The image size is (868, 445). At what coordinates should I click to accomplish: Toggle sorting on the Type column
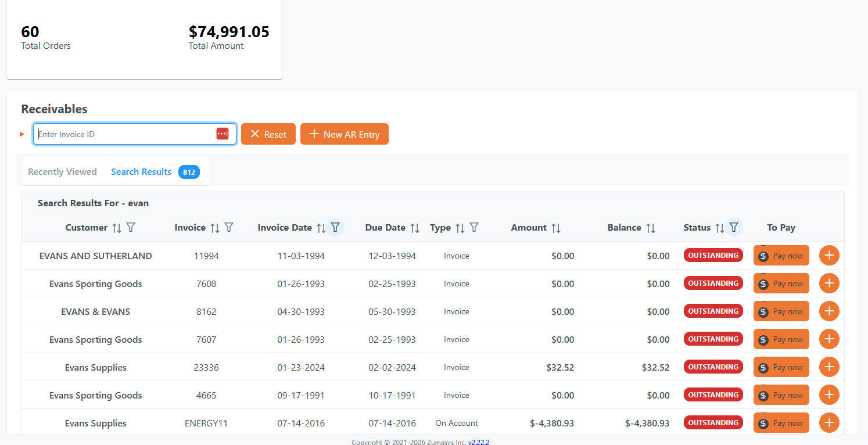(458, 227)
